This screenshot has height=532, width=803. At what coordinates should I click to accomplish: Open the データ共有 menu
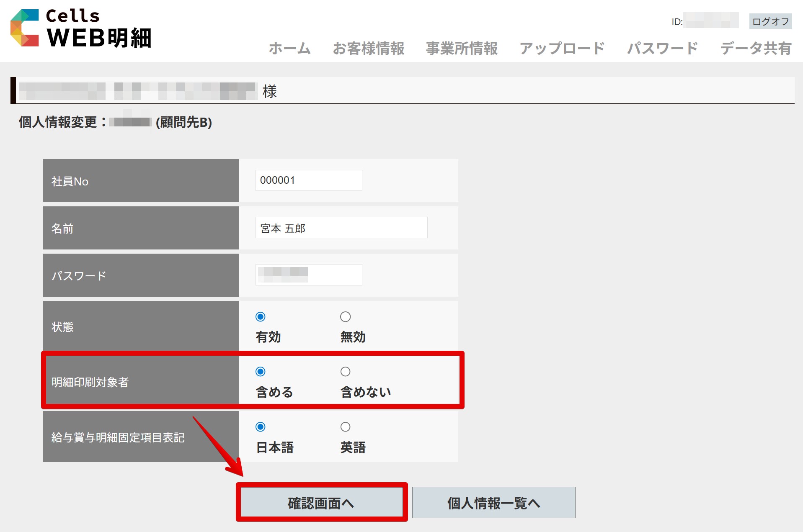click(756, 49)
